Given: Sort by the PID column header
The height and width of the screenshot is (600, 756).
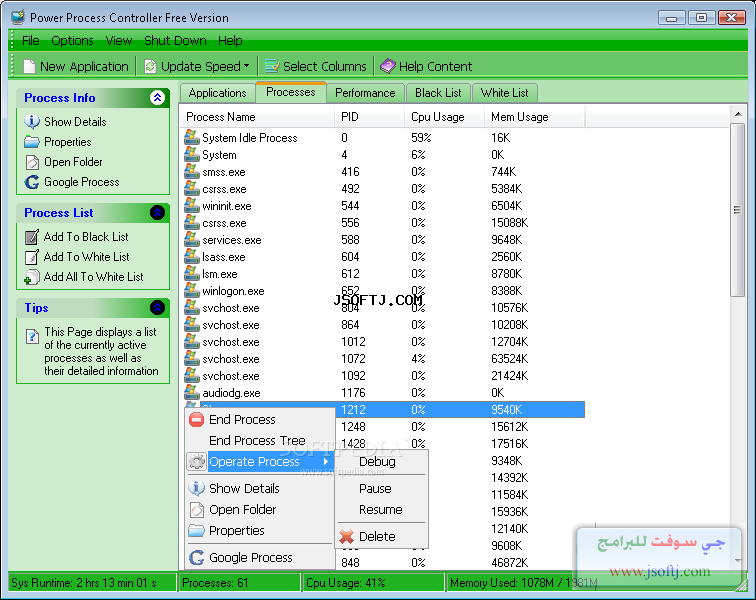Looking at the screenshot, I should click(369, 117).
